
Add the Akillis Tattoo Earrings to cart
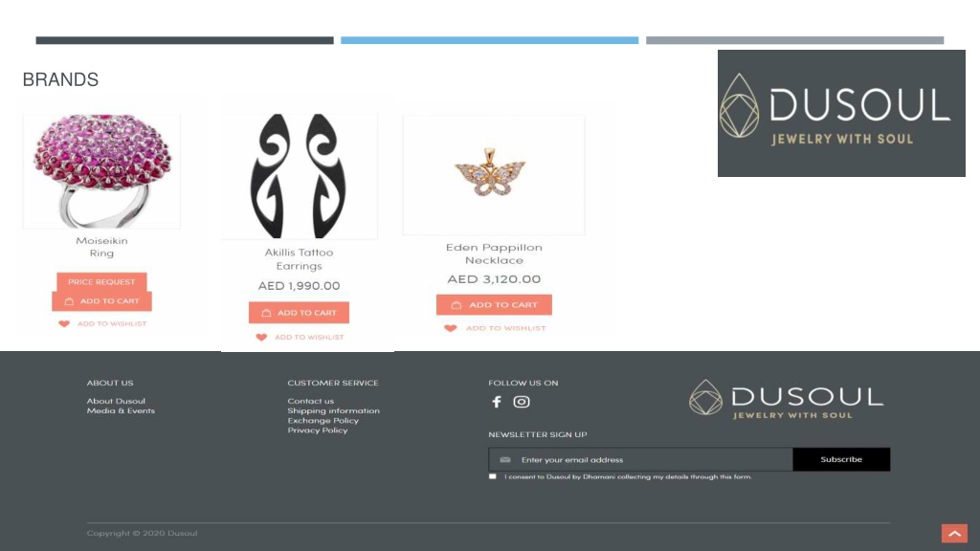pyautogui.click(x=299, y=313)
